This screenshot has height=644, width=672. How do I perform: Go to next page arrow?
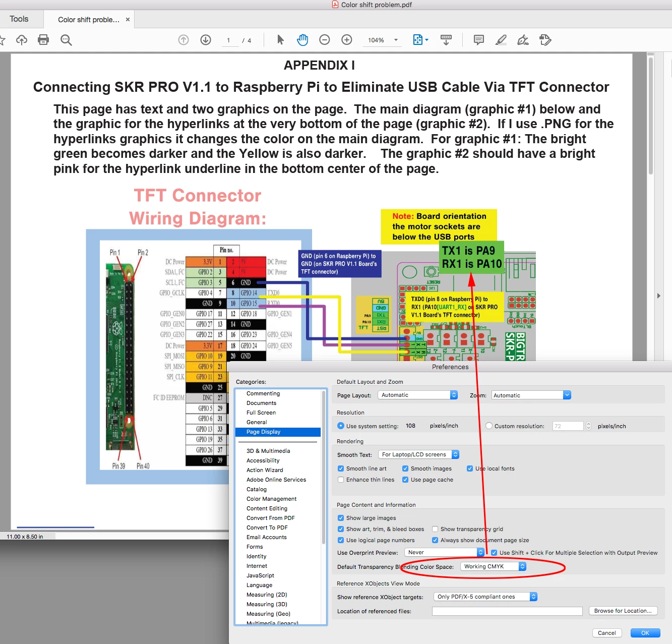coord(206,40)
